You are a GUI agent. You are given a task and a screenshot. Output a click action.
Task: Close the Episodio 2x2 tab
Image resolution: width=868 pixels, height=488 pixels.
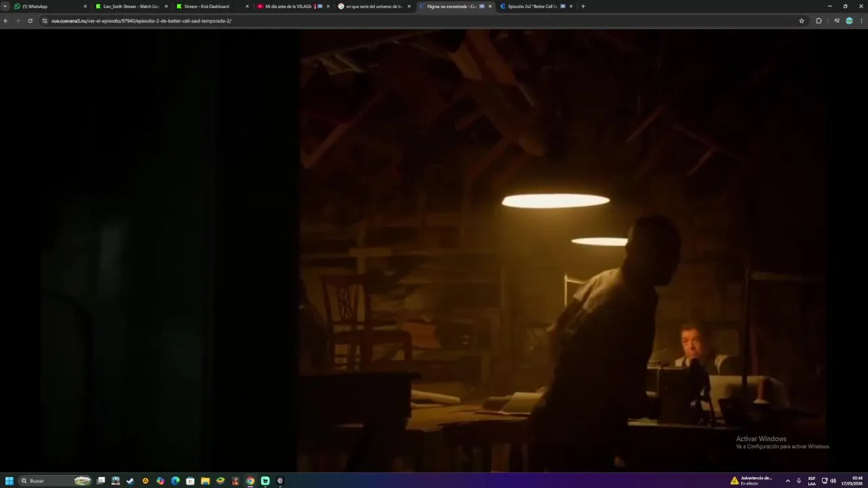(x=571, y=6)
